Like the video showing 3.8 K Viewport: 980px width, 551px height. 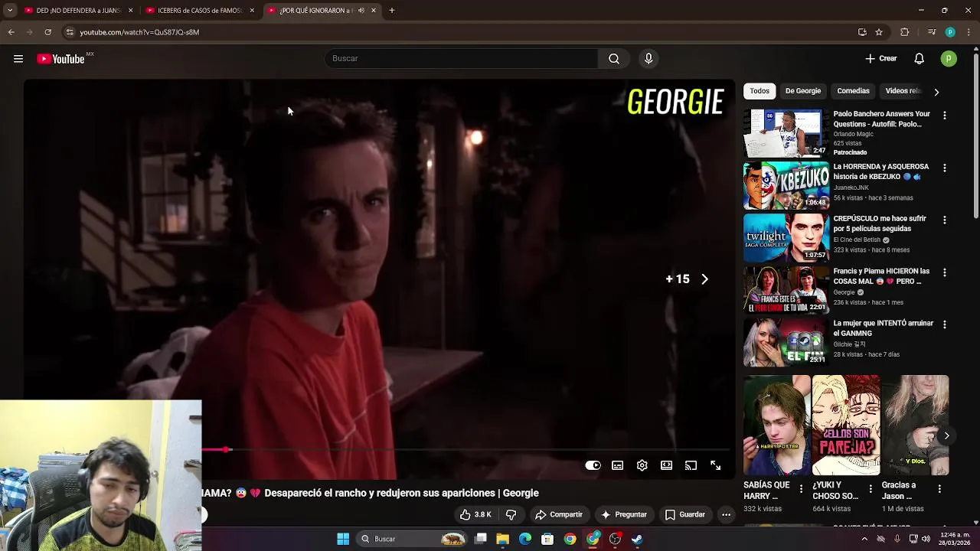pos(475,515)
